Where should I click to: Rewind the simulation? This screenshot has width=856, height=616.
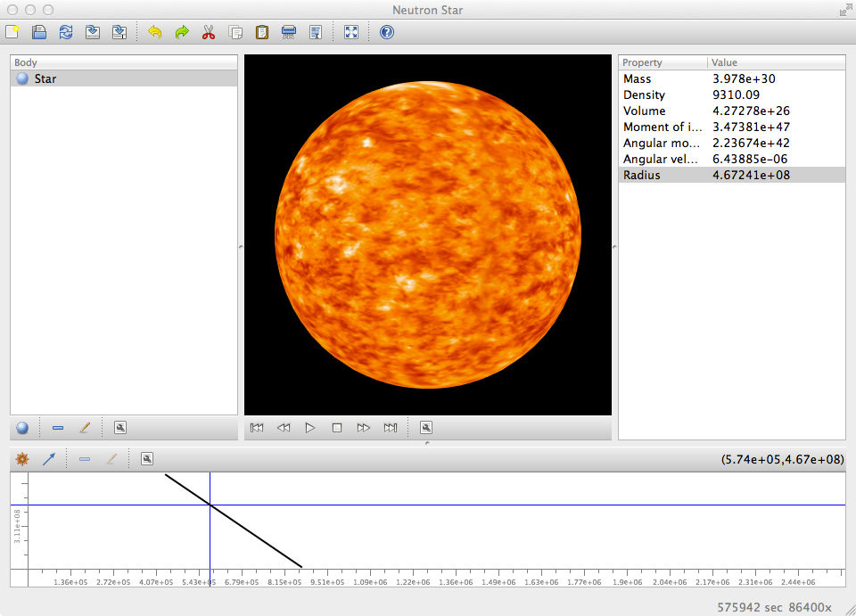click(284, 428)
